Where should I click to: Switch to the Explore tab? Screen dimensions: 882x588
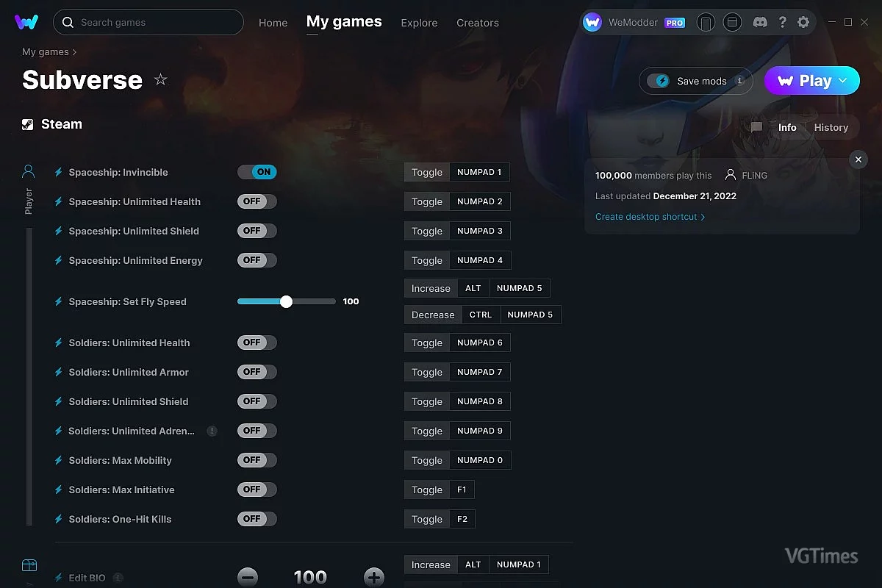point(419,23)
